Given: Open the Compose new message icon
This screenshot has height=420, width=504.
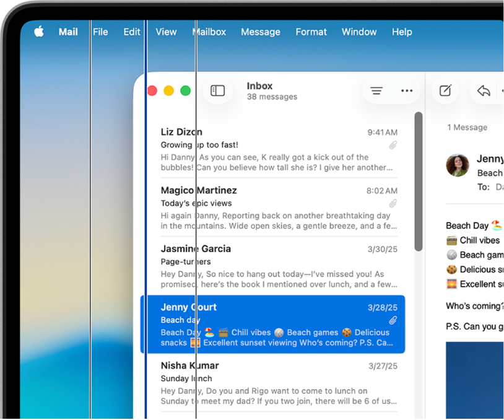Looking at the screenshot, I should 445,90.
